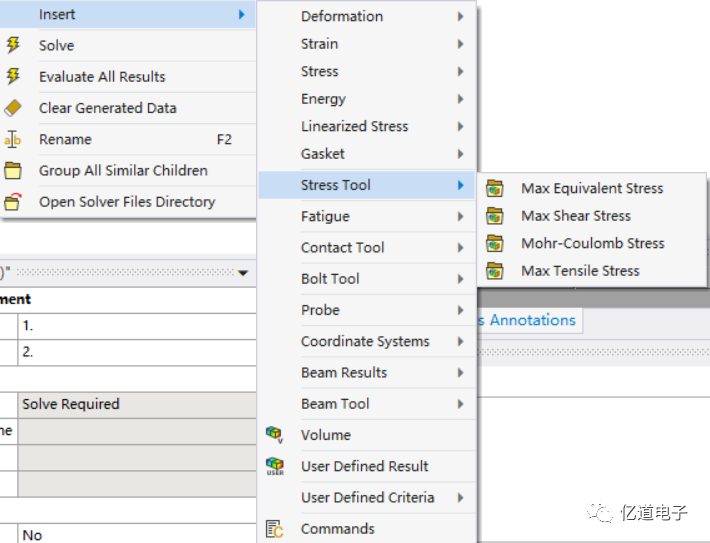
Task: Expand the Bolt Tool submenu arrow
Action: [x=461, y=279]
